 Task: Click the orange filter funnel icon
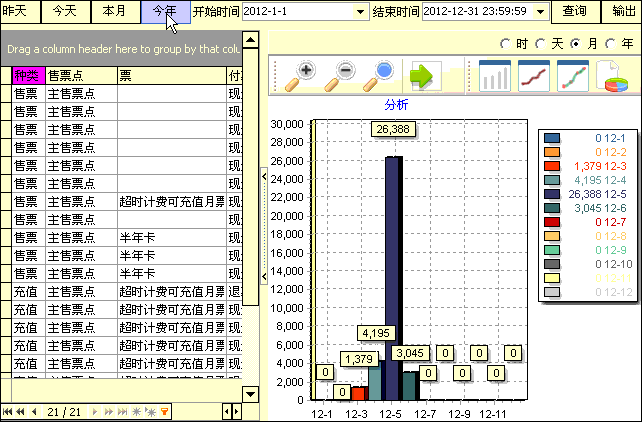[x=165, y=411]
